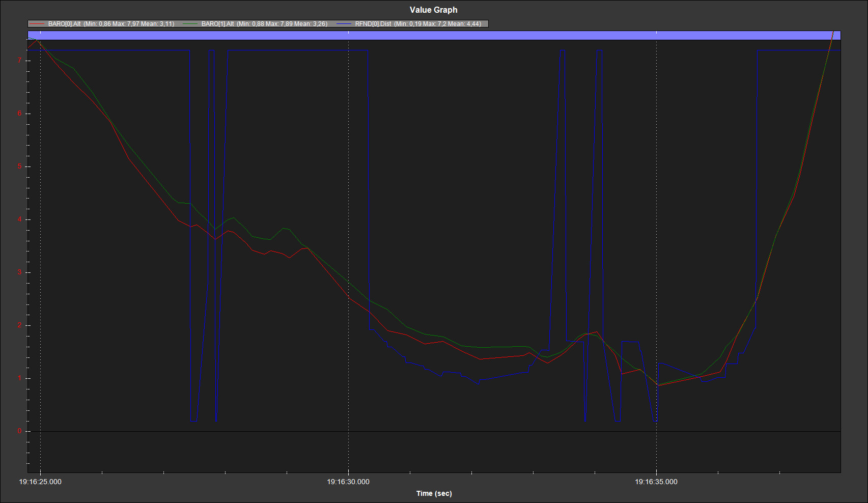Click the green line sample in BARO[1] legend

(190, 24)
